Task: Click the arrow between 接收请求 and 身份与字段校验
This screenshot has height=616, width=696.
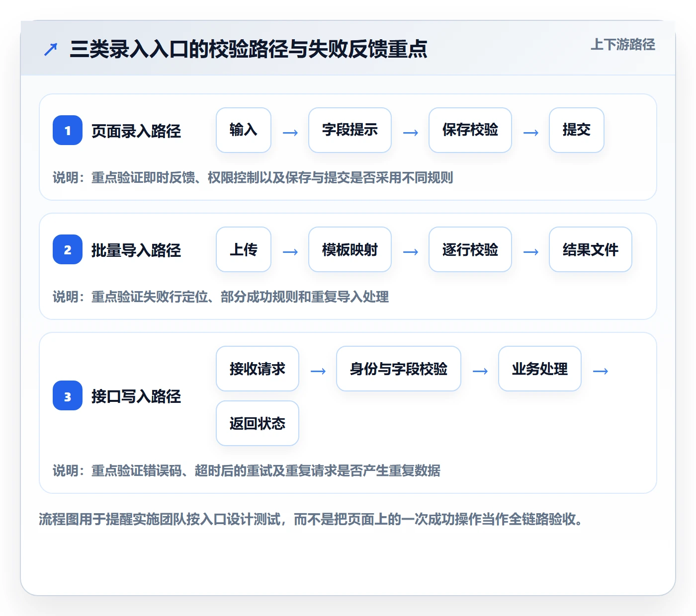Action: tap(318, 371)
